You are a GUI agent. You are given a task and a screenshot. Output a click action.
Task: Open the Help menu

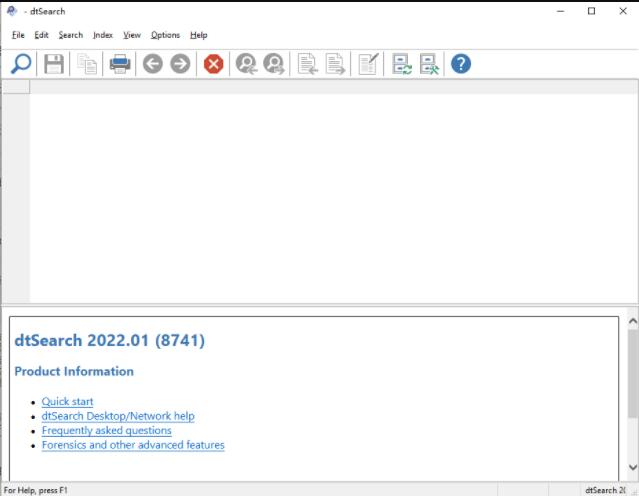[x=198, y=35]
